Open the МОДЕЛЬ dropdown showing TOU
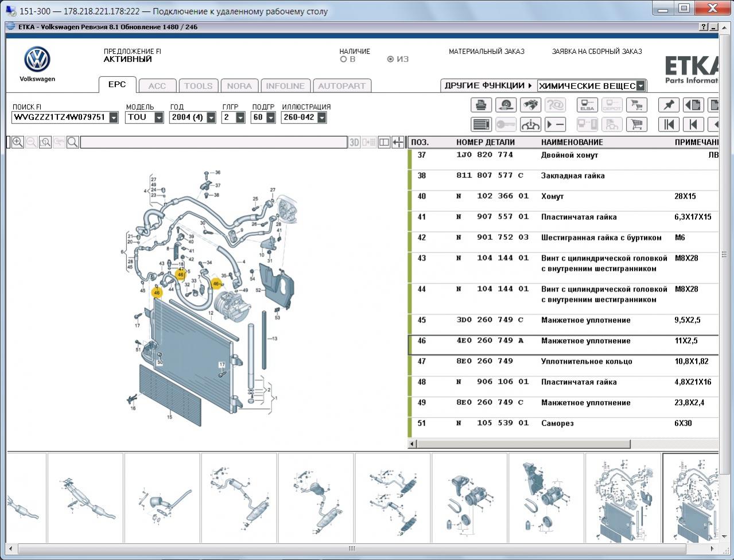The height and width of the screenshot is (560, 734). coord(159,118)
